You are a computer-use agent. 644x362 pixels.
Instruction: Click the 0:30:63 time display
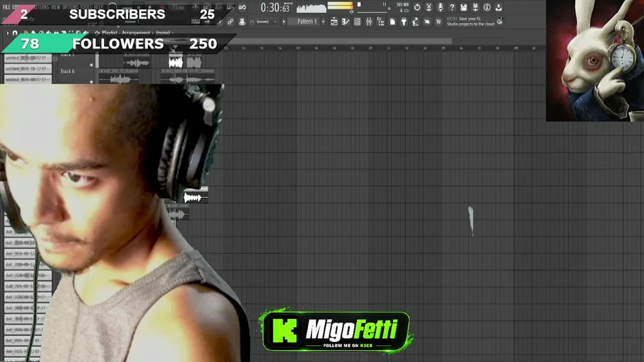(275, 8)
